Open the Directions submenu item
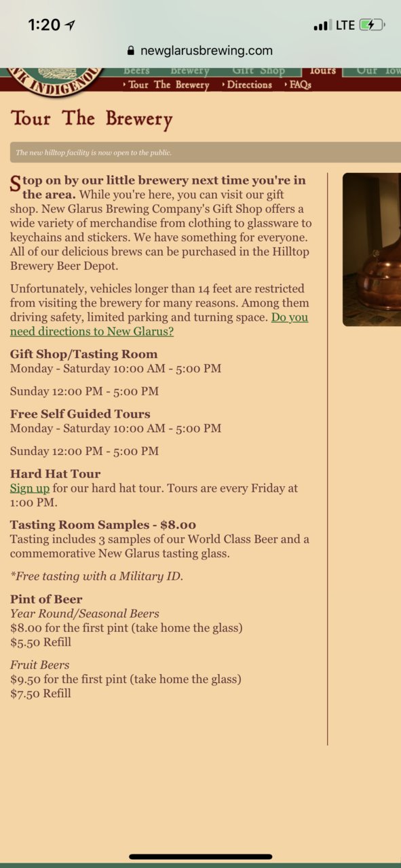401x868 pixels. pos(250,85)
